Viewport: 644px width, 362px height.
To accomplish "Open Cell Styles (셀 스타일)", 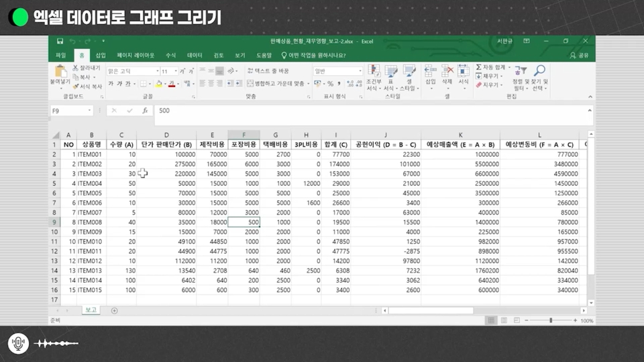I will pos(409,78).
